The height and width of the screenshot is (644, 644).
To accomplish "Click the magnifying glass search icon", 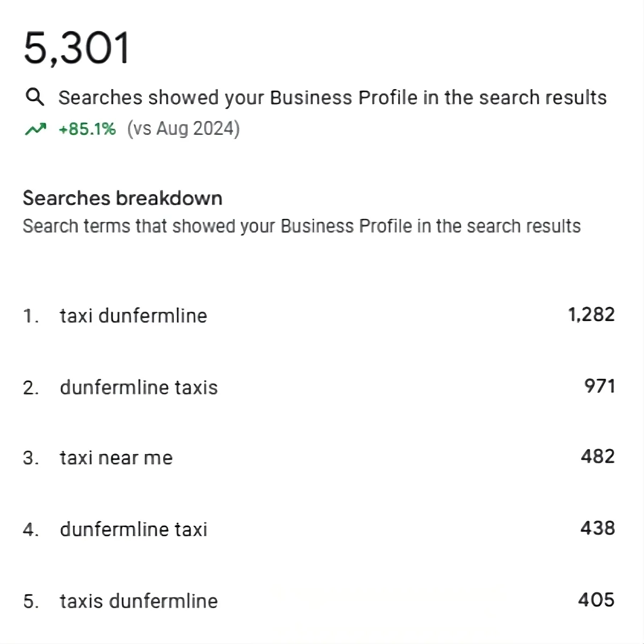I will pyautogui.click(x=35, y=97).
